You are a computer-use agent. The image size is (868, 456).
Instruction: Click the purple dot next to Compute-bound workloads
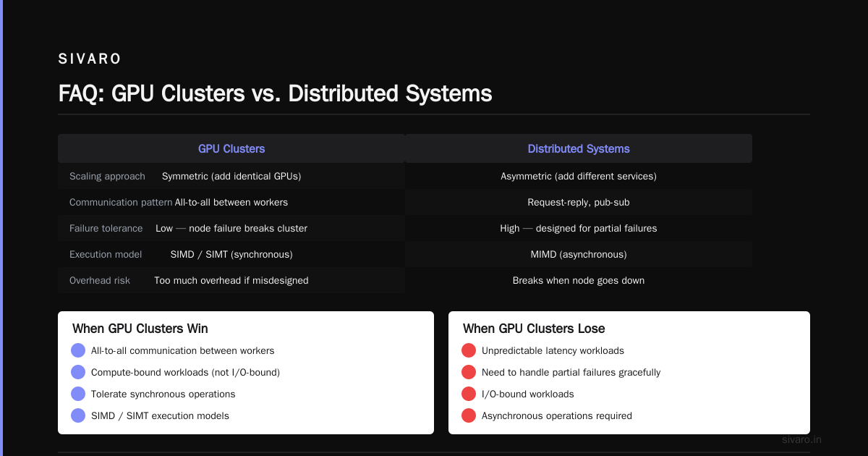click(x=78, y=372)
